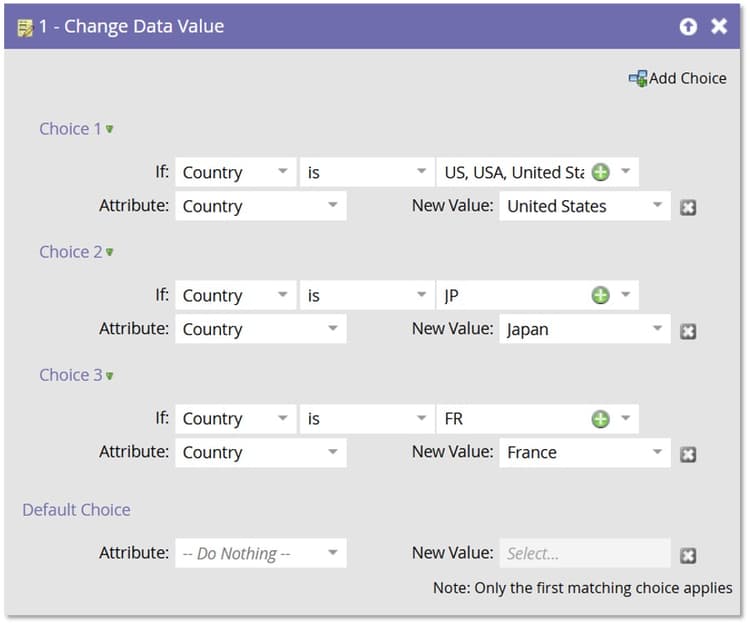750x625 pixels.
Task: Remove Choice 1 with its X icon
Action: pyautogui.click(x=688, y=208)
